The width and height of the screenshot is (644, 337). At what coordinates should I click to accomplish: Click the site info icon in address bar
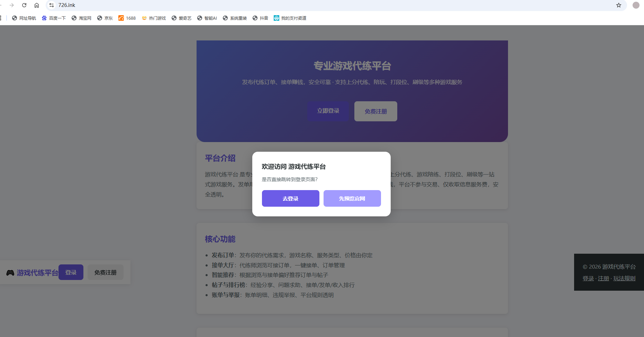pyautogui.click(x=51, y=5)
